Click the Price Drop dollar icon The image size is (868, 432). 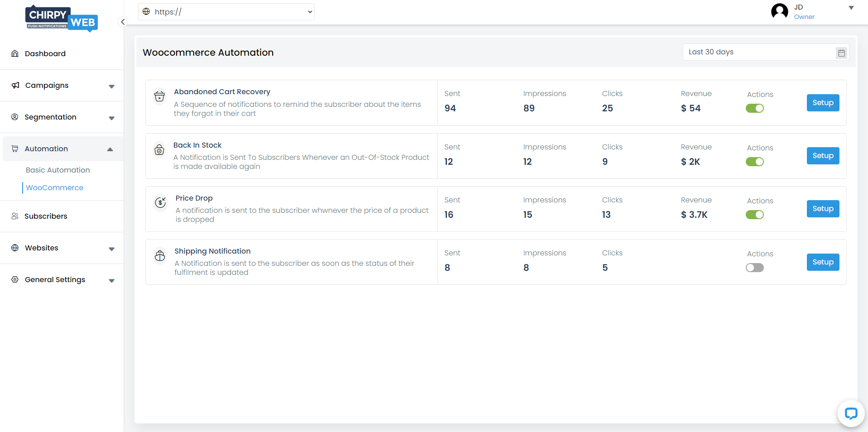click(x=161, y=202)
